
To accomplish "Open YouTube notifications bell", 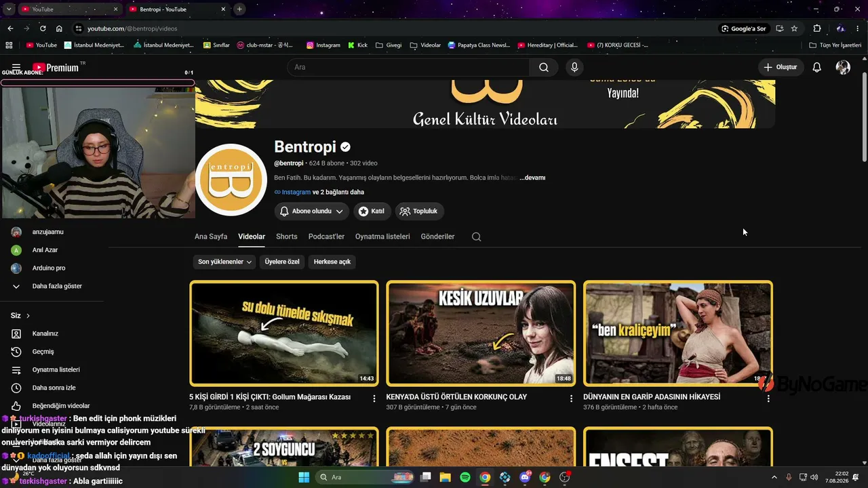I will (817, 67).
